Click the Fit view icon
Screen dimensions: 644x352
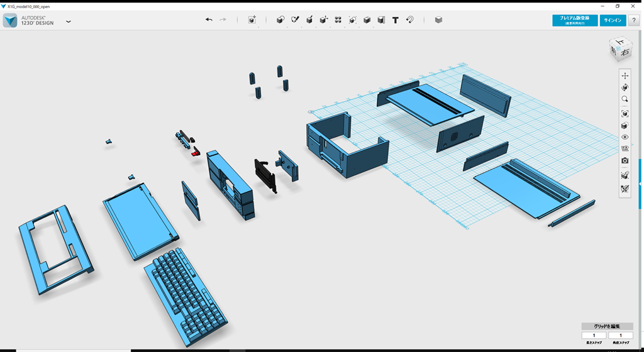pos(625,114)
